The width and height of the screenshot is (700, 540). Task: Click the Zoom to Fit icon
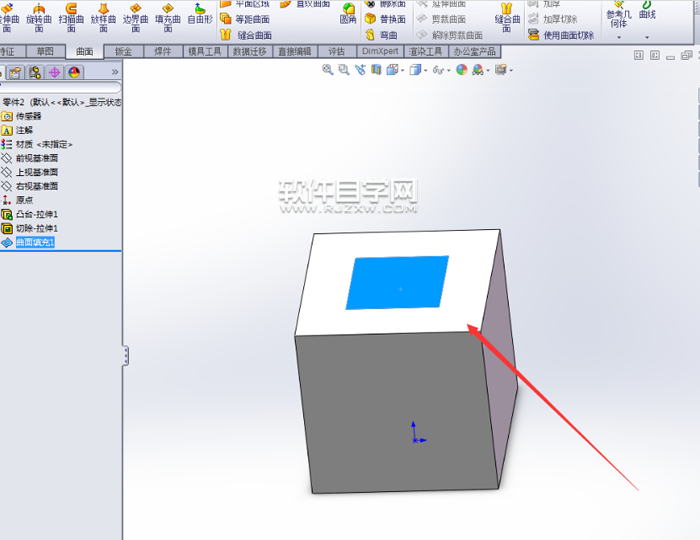(x=328, y=70)
